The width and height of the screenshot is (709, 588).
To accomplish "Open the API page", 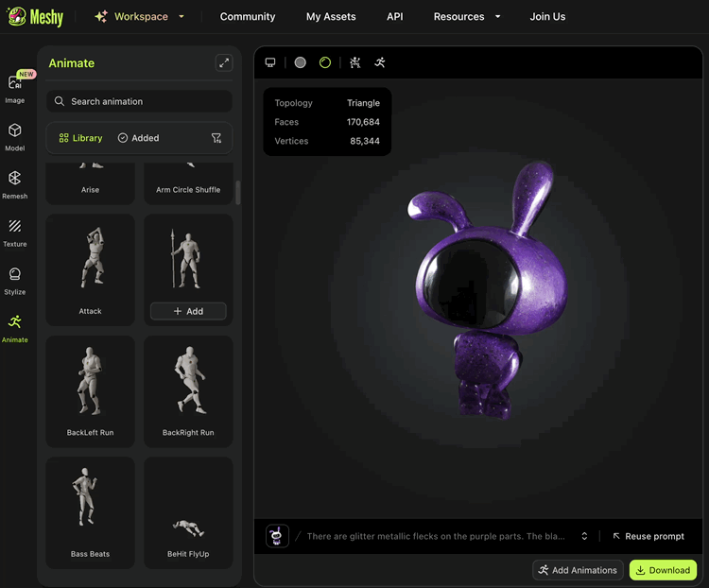I will point(394,17).
